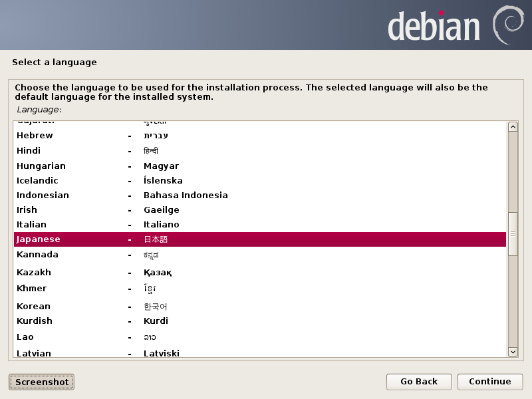This screenshot has height=399, width=532.
Task: Click the Screenshot button
Action: click(x=42, y=382)
